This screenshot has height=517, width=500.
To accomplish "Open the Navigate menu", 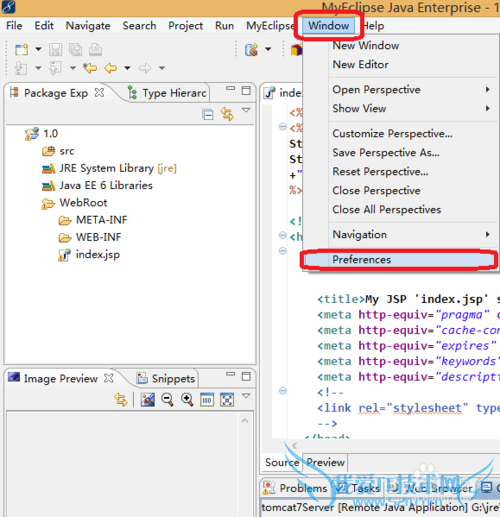I will pos(88,26).
